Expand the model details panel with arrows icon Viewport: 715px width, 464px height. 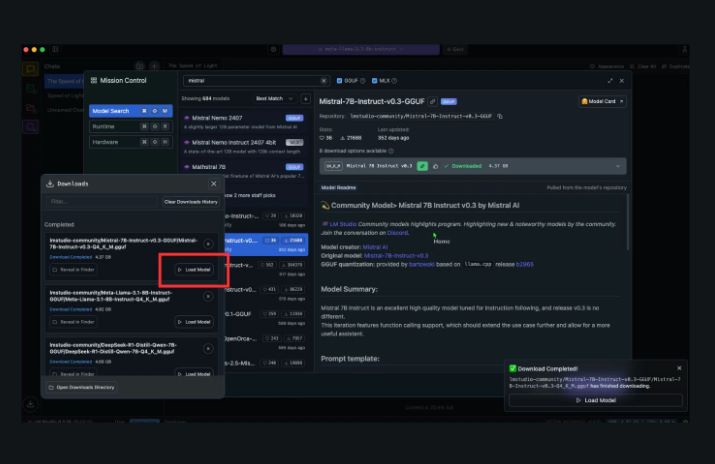pos(610,80)
